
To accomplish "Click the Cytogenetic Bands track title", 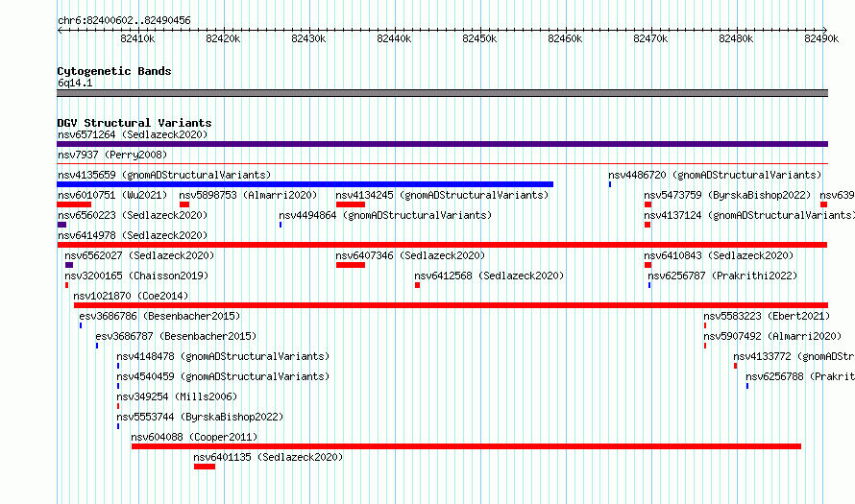I will point(114,71).
